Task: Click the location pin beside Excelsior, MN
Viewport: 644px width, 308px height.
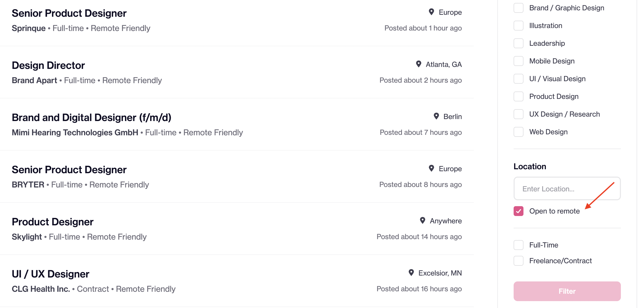Action: pos(411,273)
